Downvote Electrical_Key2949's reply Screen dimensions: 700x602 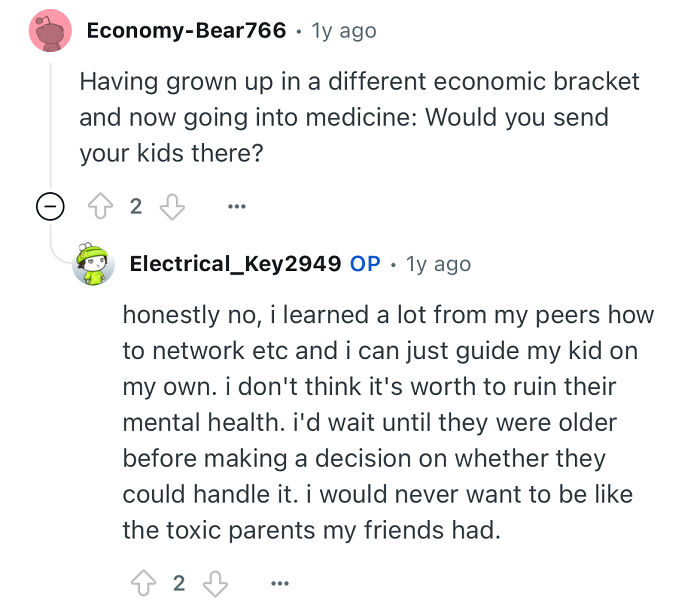216,583
